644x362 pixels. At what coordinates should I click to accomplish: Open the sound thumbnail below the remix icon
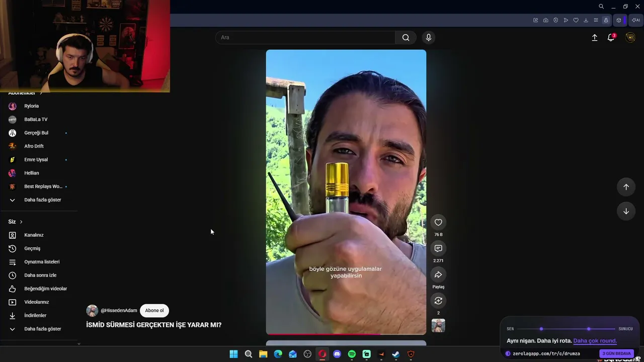pos(438,326)
